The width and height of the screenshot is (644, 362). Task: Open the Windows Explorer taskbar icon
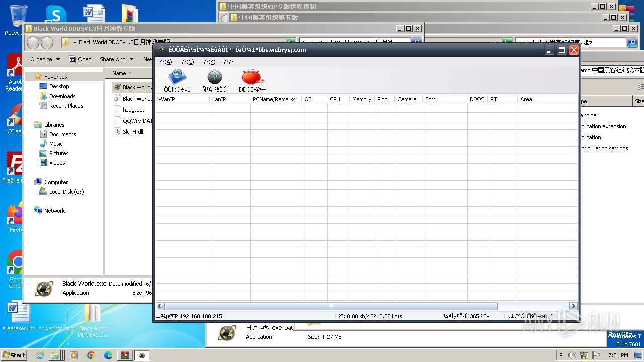tap(54, 355)
